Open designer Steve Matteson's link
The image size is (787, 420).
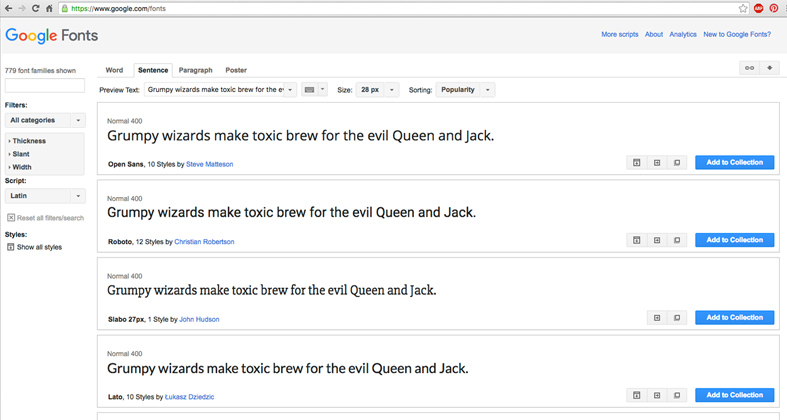(210, 164)
